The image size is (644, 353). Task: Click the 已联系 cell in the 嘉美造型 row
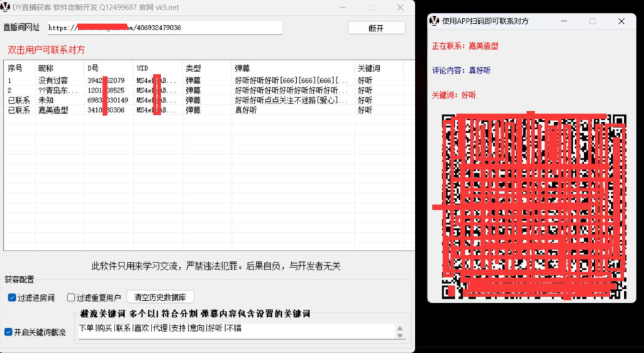(19, 110)
